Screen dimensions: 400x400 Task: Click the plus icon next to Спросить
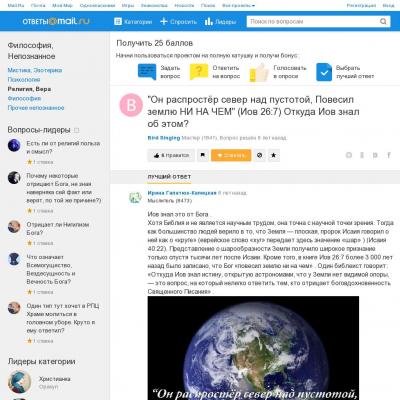[x=164, y=21]
